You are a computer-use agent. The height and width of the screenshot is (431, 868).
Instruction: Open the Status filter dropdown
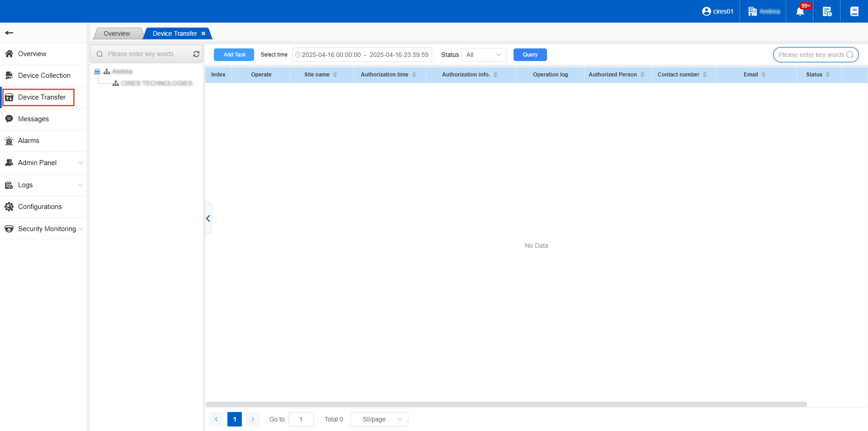484,55
